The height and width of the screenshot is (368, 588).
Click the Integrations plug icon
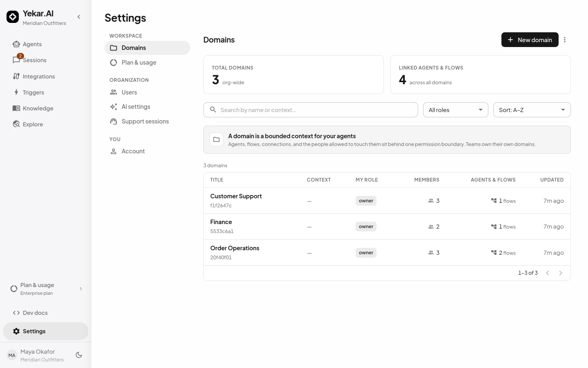pos(16,76)
